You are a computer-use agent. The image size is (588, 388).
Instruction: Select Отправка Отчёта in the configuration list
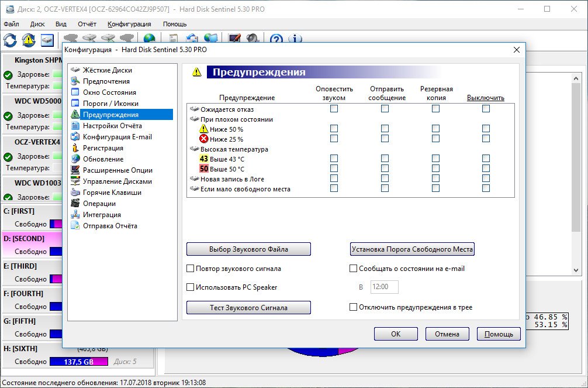coord(110,226)
